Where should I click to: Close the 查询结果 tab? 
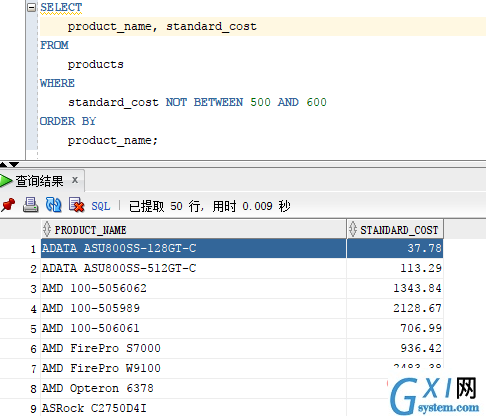(x=75, y=180)
